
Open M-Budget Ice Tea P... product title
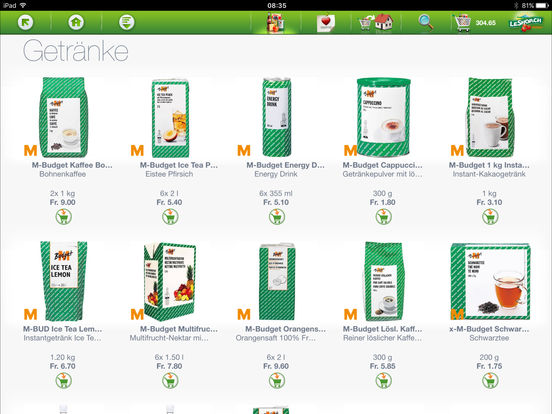point(179,165)
